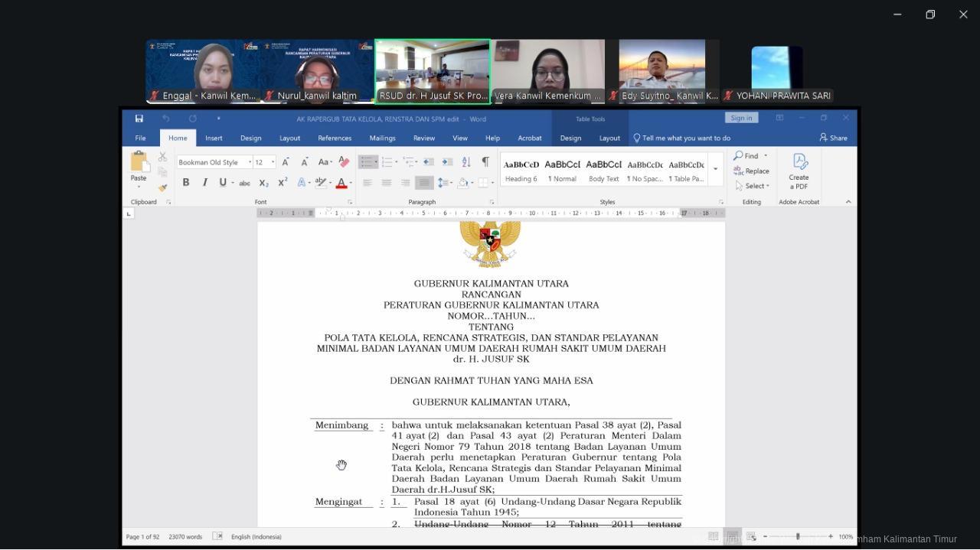Open the font size 12 dropdown
This screenshot has width=980, height=550.
(273, 162)
